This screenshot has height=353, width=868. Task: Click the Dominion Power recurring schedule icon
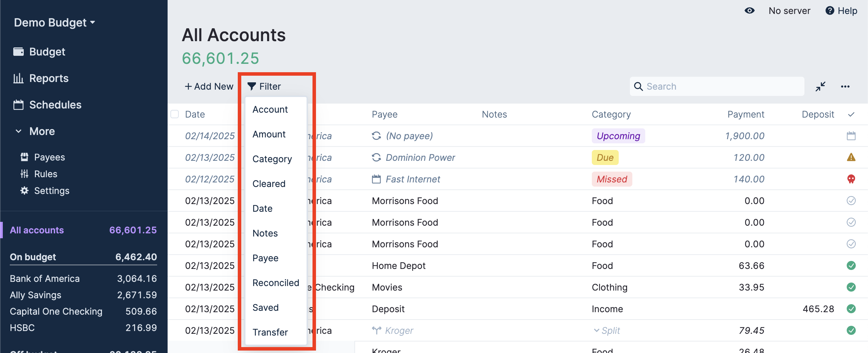point(376,158)
